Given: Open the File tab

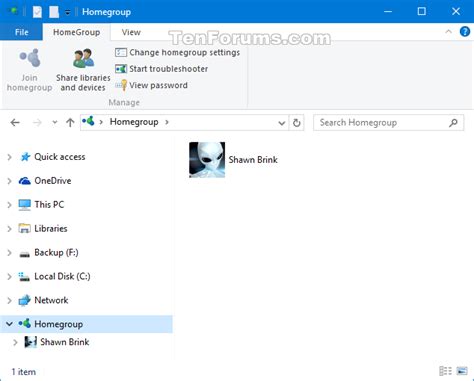Looking at the screenshot, I should coord(21,32).
